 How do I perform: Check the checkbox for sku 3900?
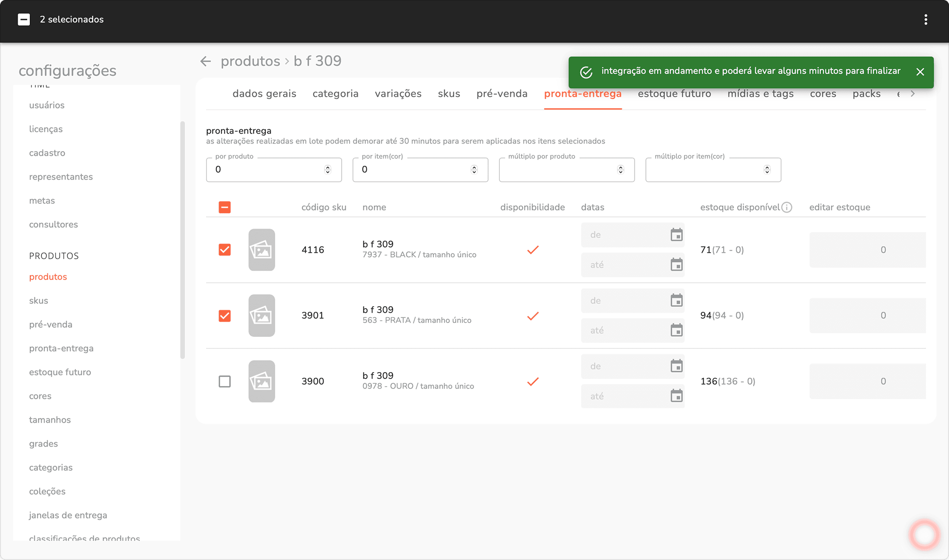[x=225, y=382]
